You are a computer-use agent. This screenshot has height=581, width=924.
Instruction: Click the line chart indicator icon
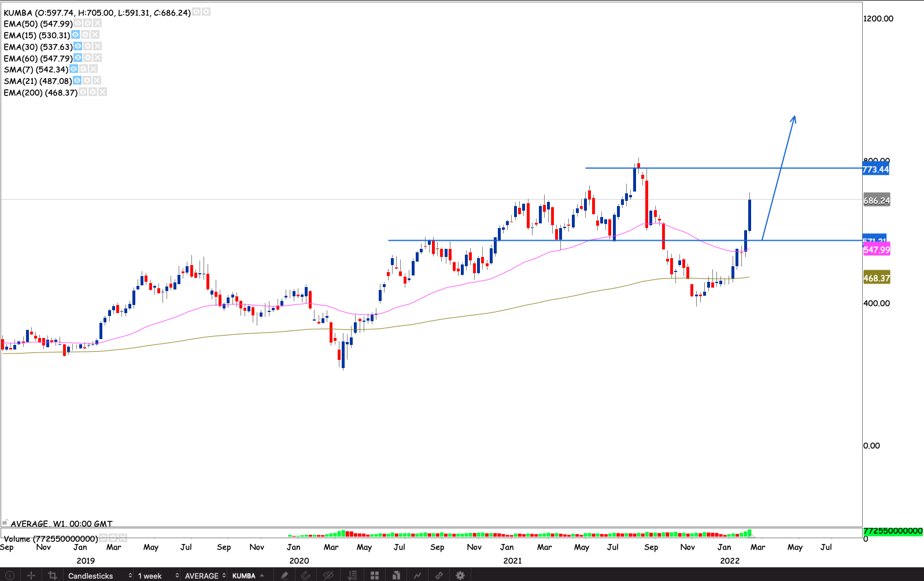click(417, 575)
